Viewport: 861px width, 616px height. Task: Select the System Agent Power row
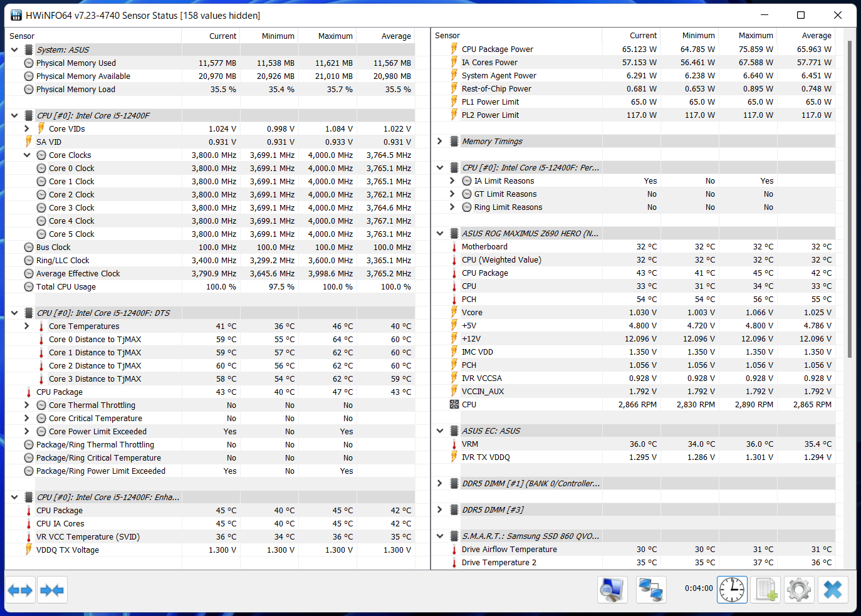(x=633, y=76)
